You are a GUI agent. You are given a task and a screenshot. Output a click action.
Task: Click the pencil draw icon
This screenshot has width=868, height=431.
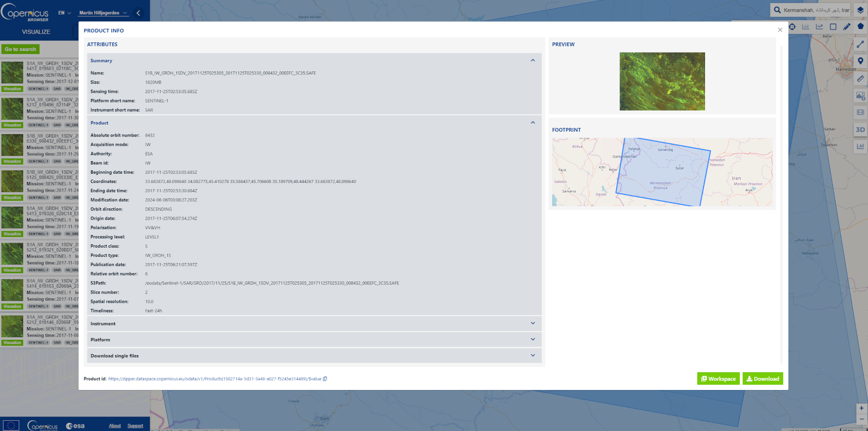tap(847, 27)
